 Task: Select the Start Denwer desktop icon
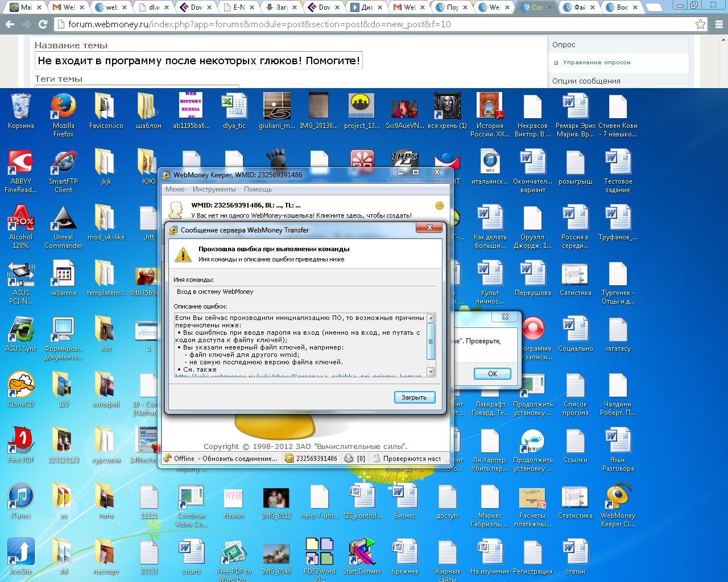click(x=362, y=556)
